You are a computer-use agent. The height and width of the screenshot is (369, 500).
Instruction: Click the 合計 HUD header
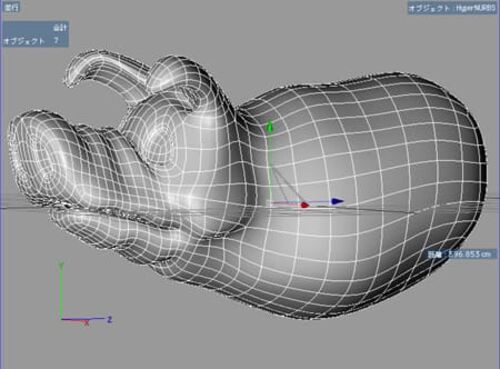coord(60,28)
